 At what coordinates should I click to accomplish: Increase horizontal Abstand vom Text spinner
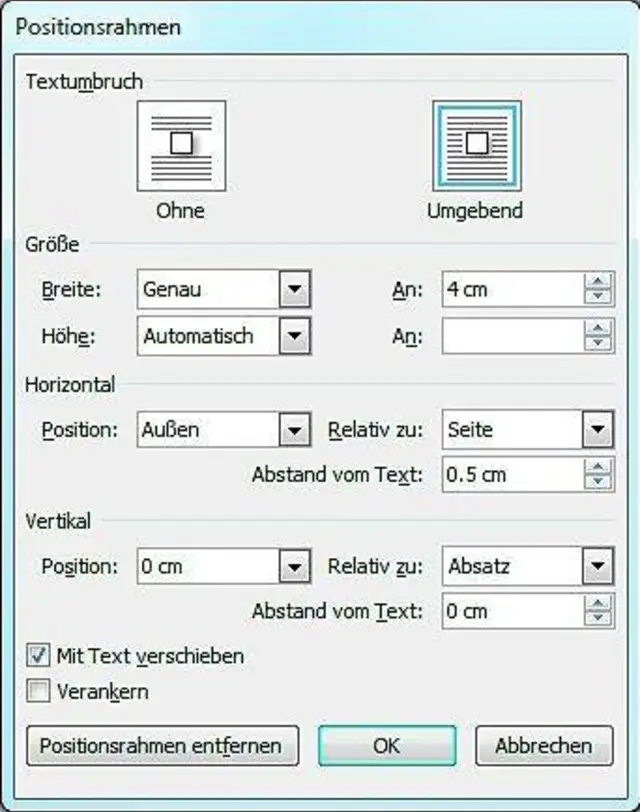click(x=598, y=466)
